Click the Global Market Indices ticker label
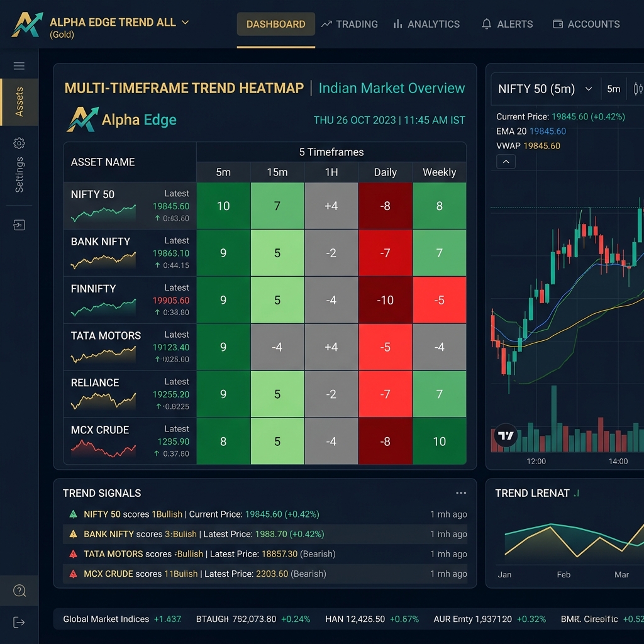Image resolution: width=644 pixels, height=644 pixels. click(x=106, y=619)
